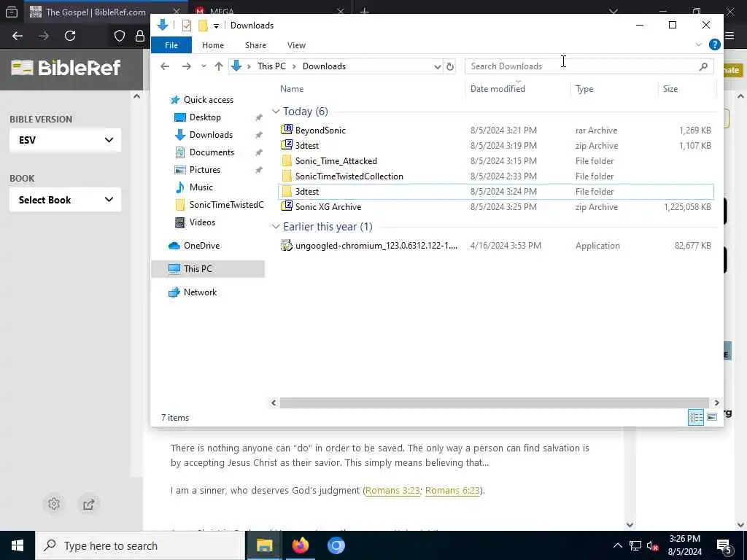The image size is (747, 560).
Task: Collapse the Today group
Action: 275,112
